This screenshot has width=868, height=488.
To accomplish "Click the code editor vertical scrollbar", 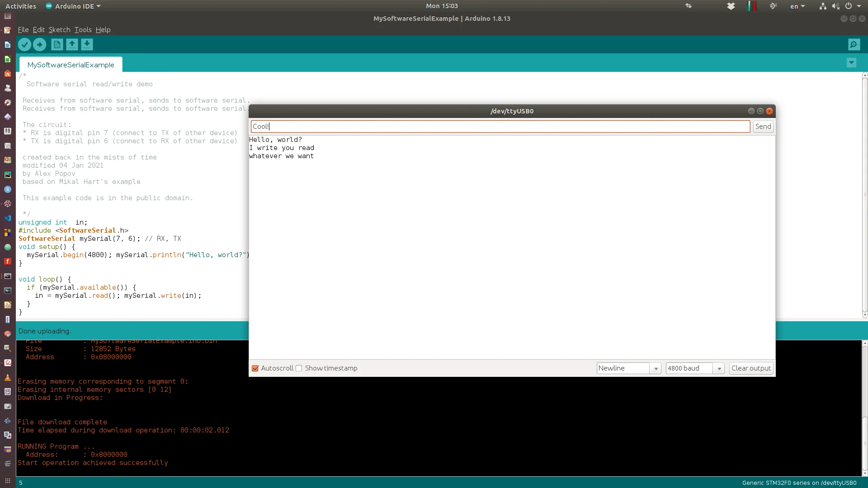I will (864, 194).
